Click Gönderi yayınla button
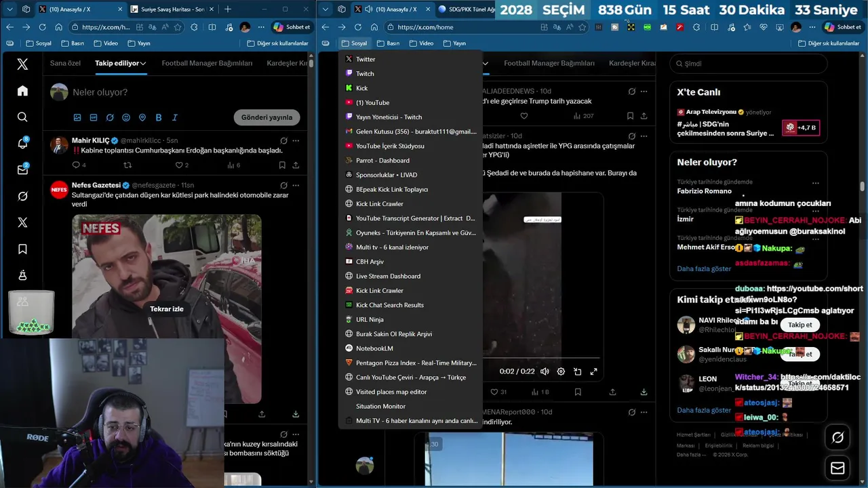Viewport: 868px width, 488px height. pyautogui.click(x=267, y=117)
